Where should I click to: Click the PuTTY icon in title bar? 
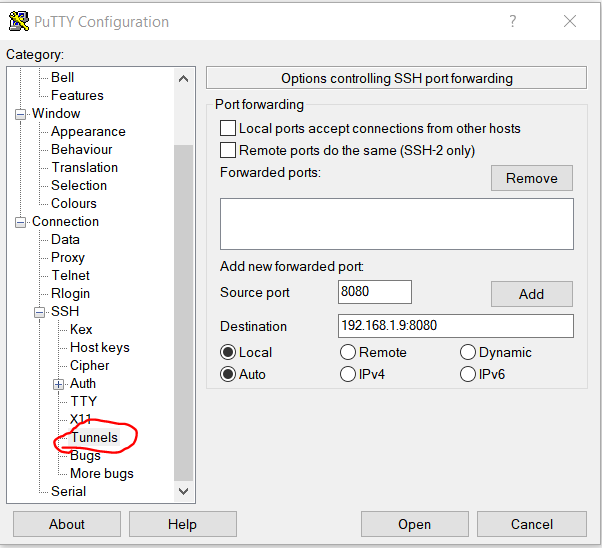(18, 22)
